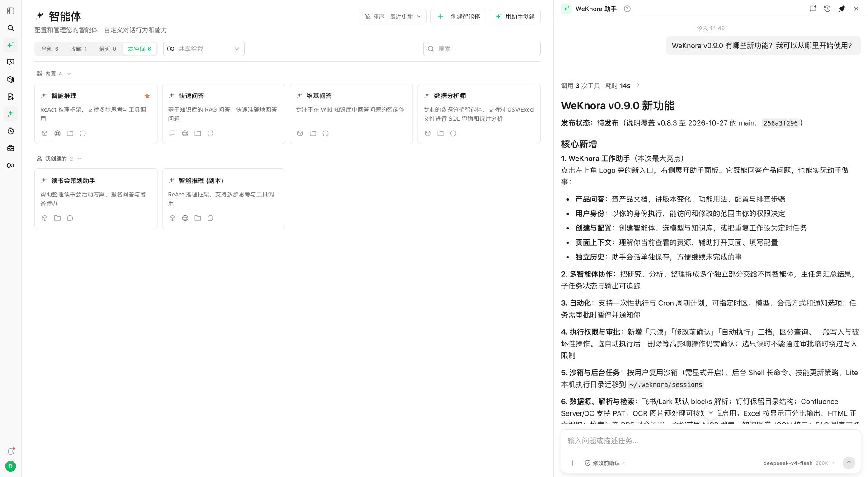Open assistant conversation history clock icon
Image resolution: width=868 pixels, height=477 pixels.
coord(827,9)
